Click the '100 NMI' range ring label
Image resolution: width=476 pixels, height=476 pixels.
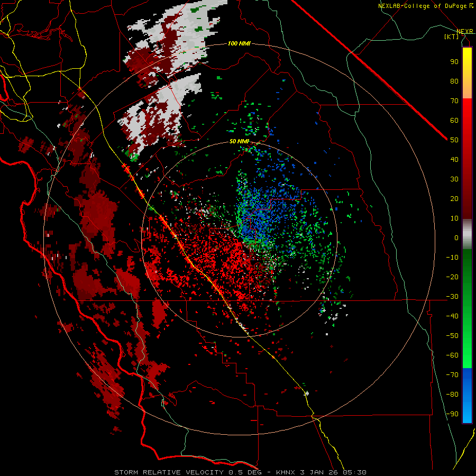[x=239, y=44]
